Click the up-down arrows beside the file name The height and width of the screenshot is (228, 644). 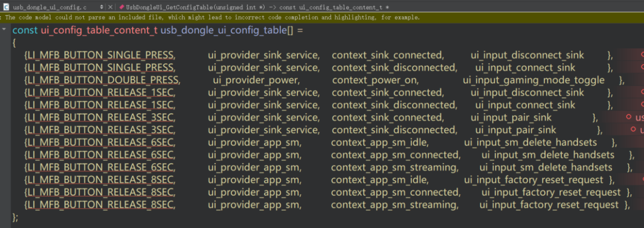click(x=102, y=7)
